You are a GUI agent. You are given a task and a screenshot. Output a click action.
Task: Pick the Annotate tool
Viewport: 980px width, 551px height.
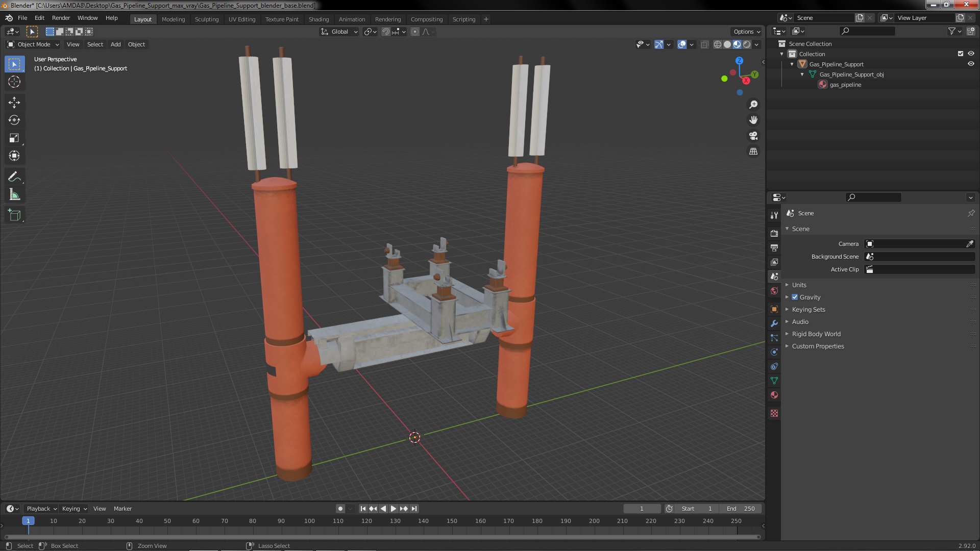14,177
